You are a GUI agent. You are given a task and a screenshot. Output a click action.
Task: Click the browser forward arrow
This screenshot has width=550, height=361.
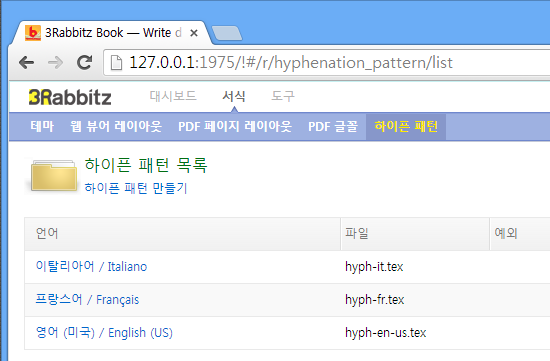[x=55, y=63]
